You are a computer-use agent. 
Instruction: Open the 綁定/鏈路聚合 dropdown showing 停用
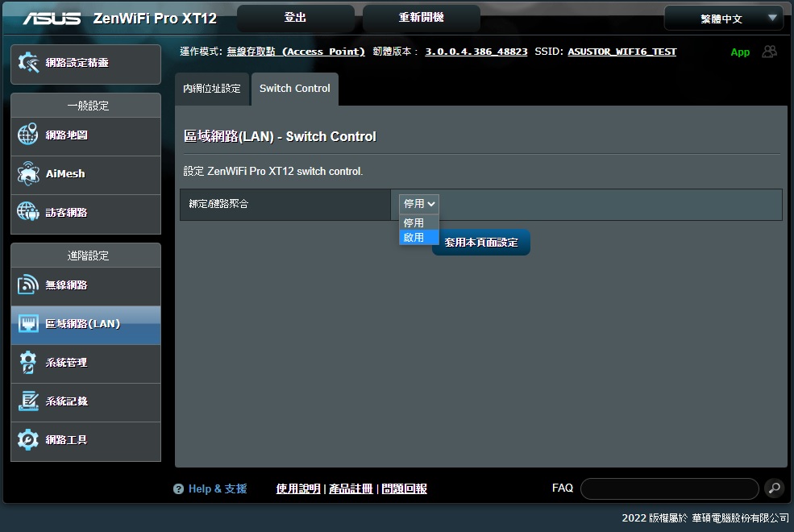pos(419,204)
